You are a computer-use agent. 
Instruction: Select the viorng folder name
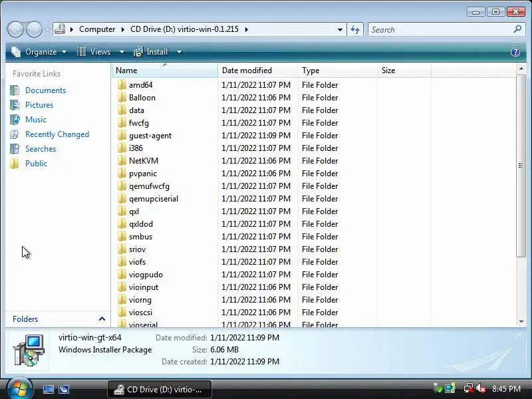(140, 300)
